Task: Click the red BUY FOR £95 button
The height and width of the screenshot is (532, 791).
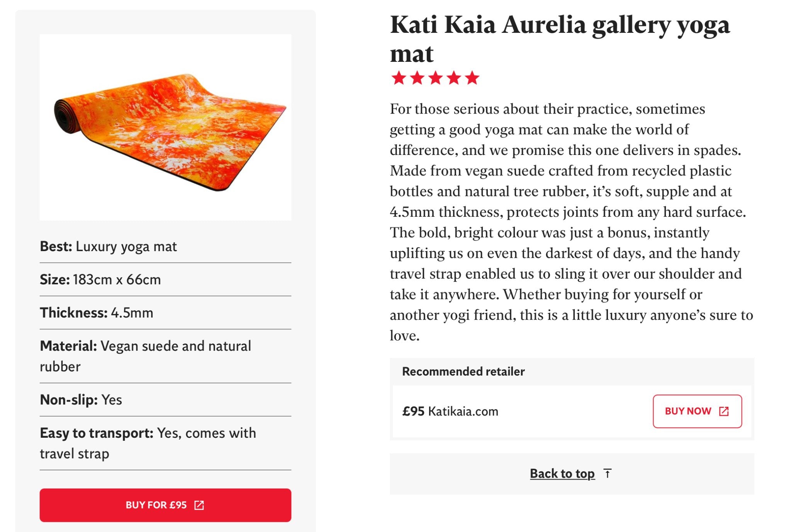Action: (165, 505)
